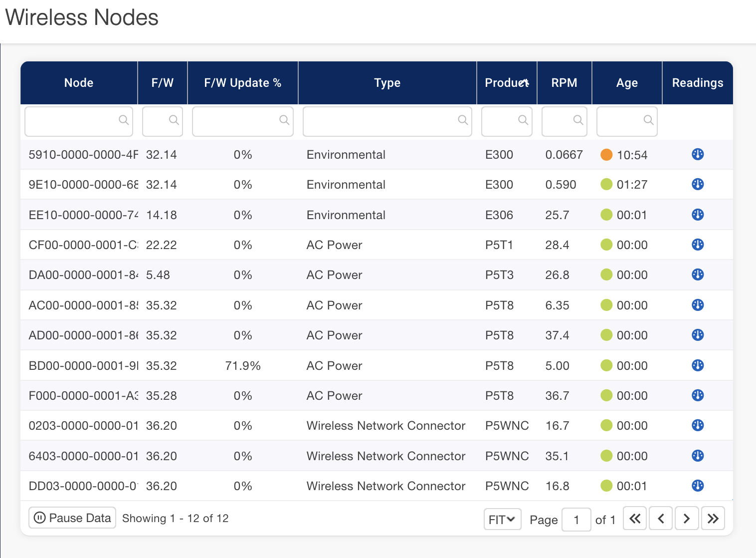The width and height of the screenshot is (756, 558).
Task: Sort table by Product column header
Action: click(506, 83)
